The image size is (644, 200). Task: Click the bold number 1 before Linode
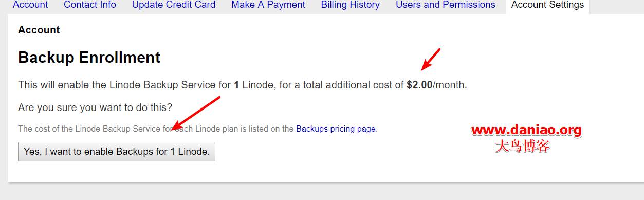pos(236,85)
